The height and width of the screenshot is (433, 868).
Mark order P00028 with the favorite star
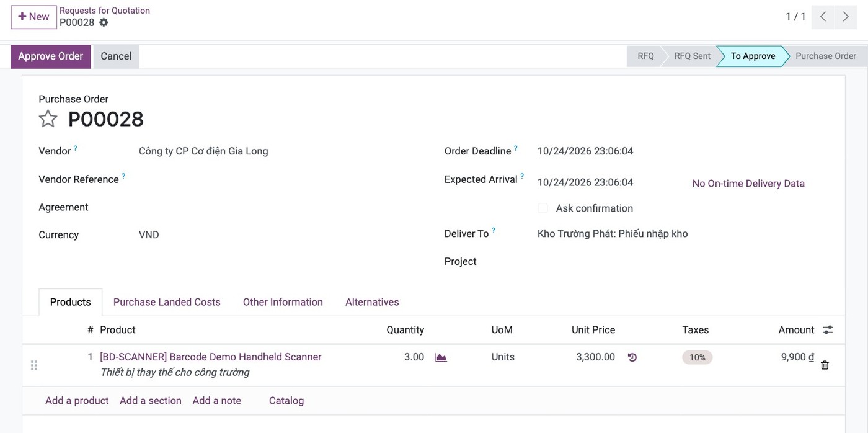48,118
